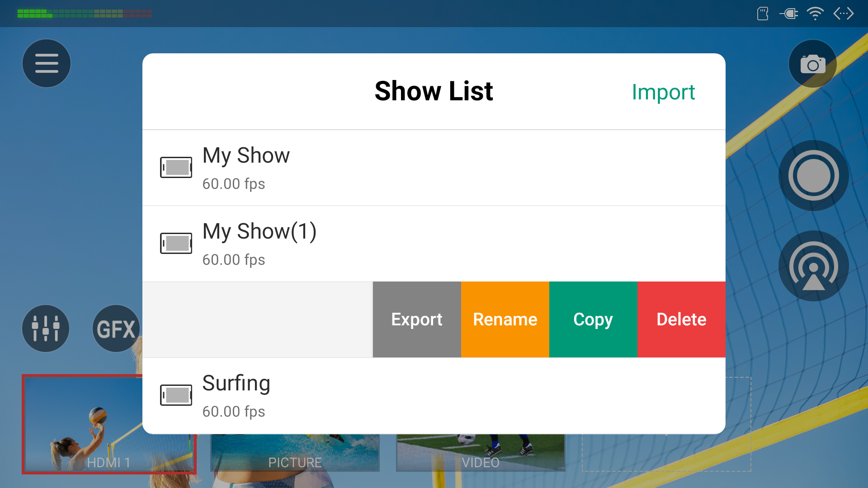Select the PICTURE source thumbnail

(295, 453)
